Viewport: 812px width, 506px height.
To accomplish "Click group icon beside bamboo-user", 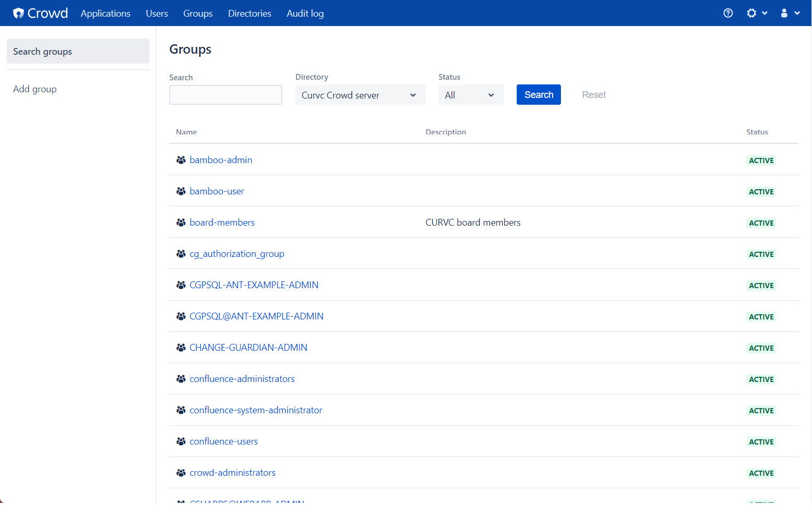I will pyautogui.click(x=181, y=191).
